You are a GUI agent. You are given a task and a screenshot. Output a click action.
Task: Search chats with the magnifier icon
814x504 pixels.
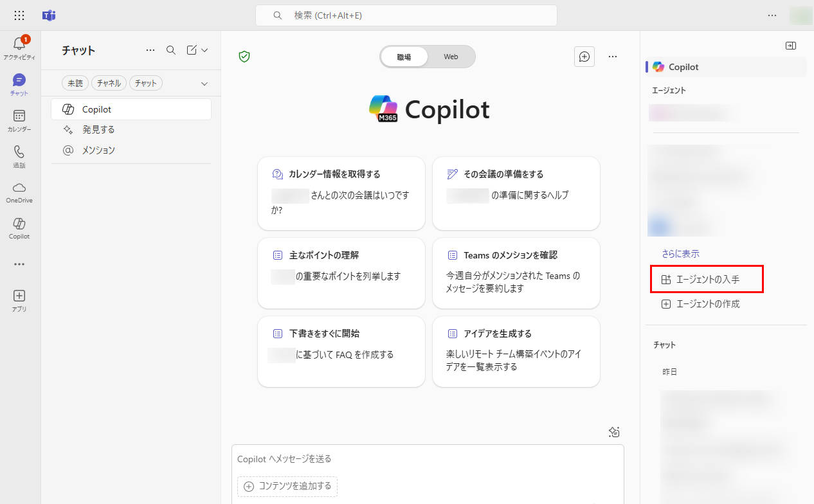coord(171,50)
